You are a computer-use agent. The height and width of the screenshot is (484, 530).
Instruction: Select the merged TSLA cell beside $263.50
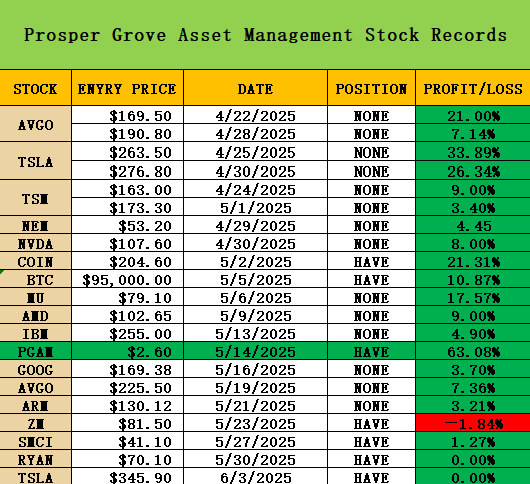point(35,161)
